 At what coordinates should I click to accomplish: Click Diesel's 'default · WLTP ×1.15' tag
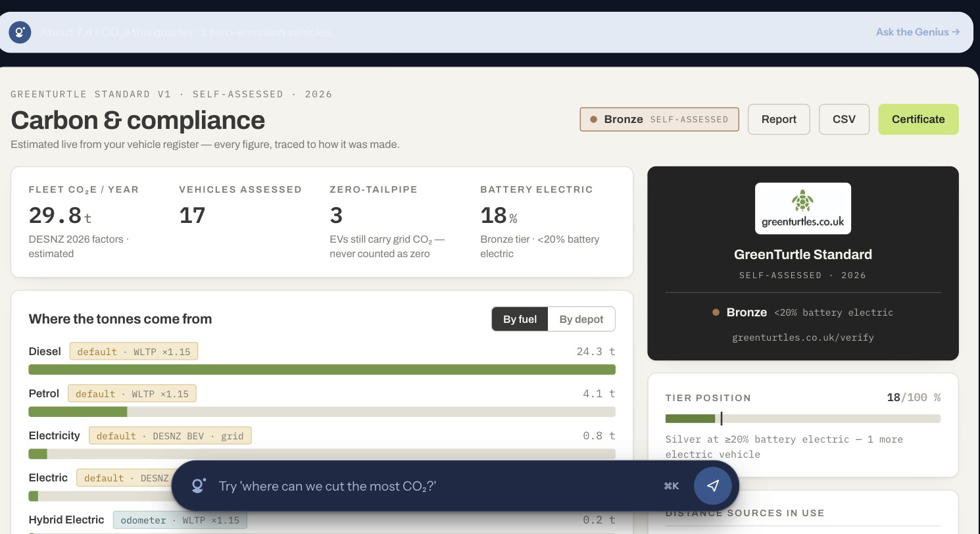(134, 352)
